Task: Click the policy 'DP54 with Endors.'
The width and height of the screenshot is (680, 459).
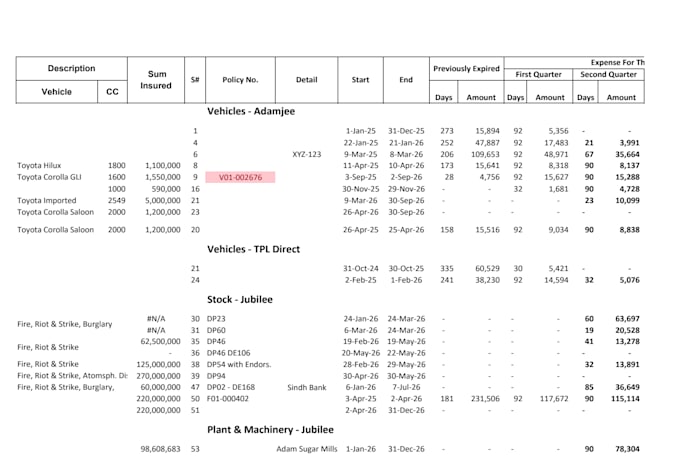Action: point(239,364)
